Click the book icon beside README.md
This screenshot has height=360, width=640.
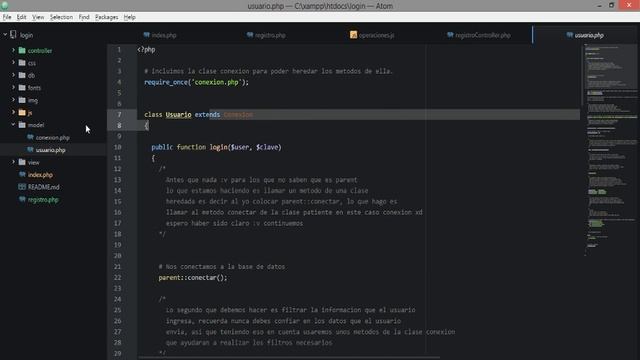[x=22, y=187]
